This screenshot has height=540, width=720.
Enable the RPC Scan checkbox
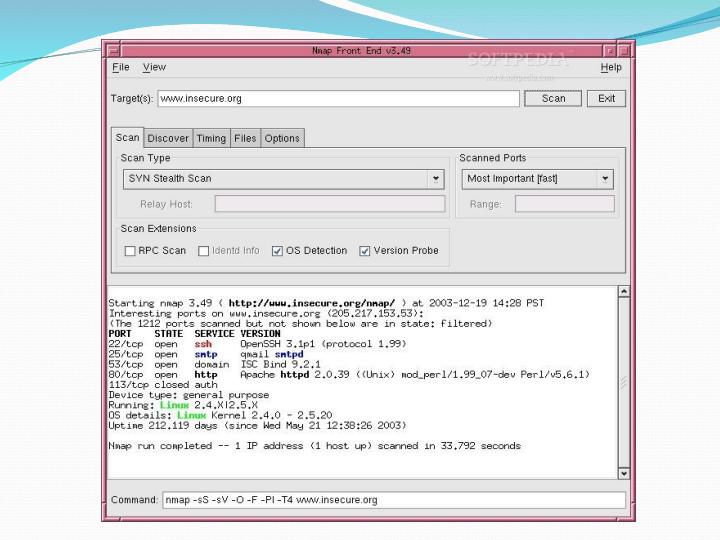coord(130,251)
